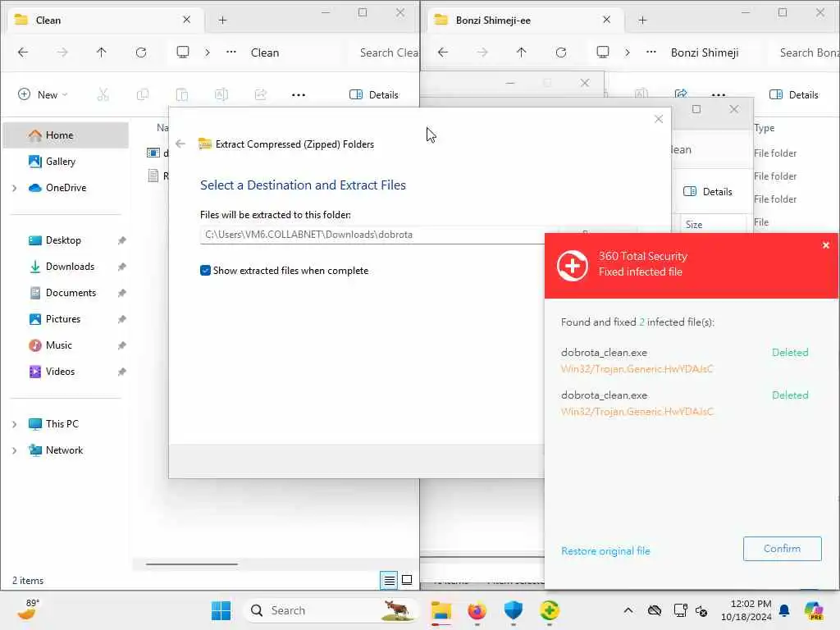The height and width of the screenshot is (630, 840).
Task: Open Windows Start menu
Action: [x=221, y=610]
